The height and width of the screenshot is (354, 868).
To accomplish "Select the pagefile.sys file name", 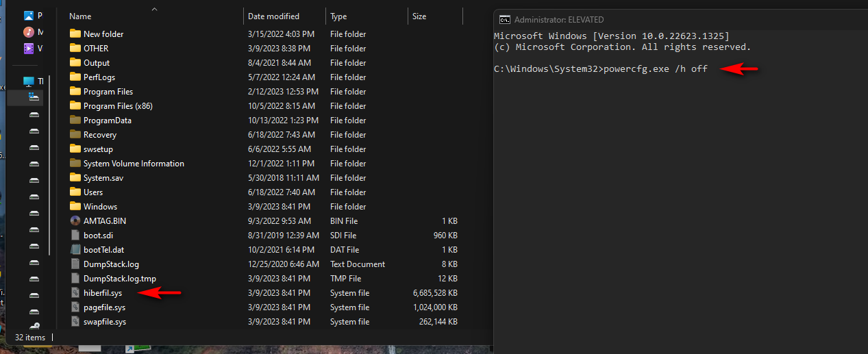I will coord(104,307).
